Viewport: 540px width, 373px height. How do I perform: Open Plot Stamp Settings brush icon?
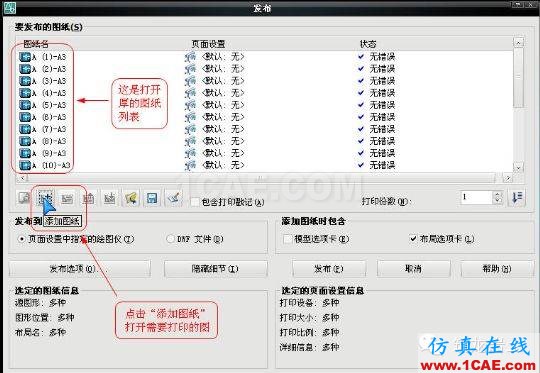click(x=173, y=198)
